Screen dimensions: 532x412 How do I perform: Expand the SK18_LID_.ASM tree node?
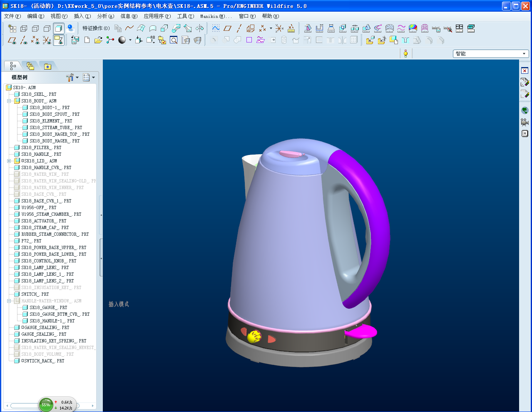point(9,161)
